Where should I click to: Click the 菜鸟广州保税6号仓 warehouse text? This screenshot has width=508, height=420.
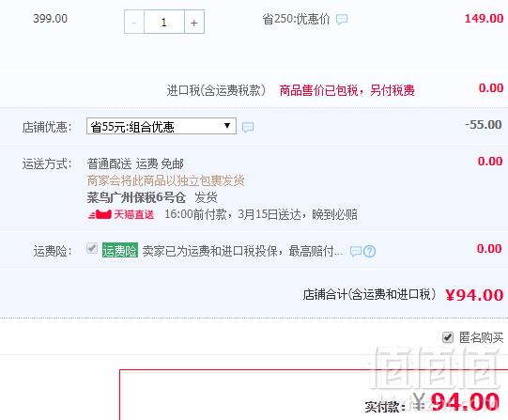[136, 197]
